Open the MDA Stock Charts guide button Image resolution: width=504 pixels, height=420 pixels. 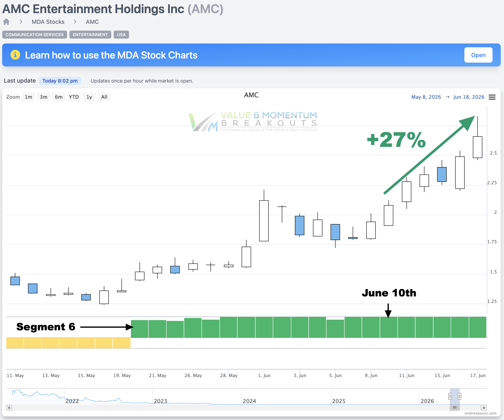478,55
